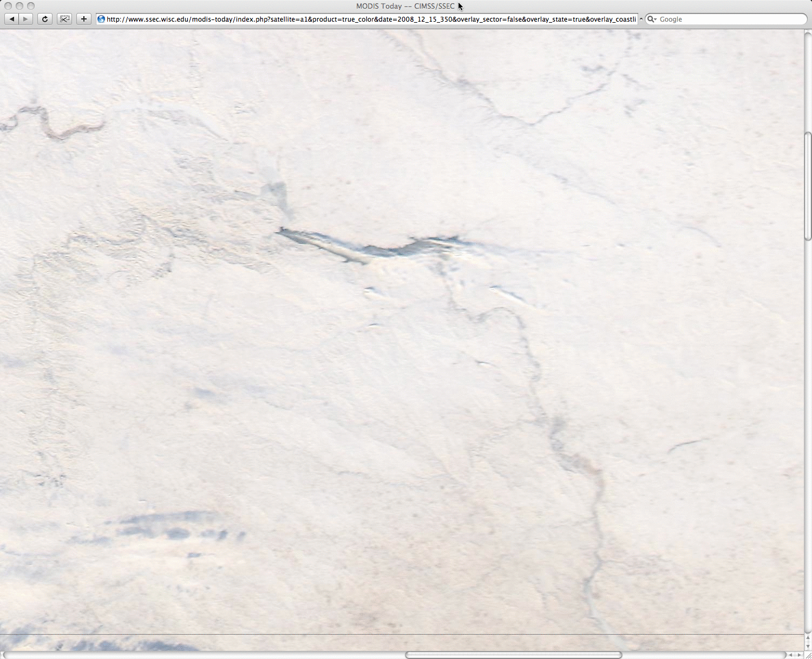Click the scroll up arrow
This screenshot has height=659, width=812.
pos(808,638)
